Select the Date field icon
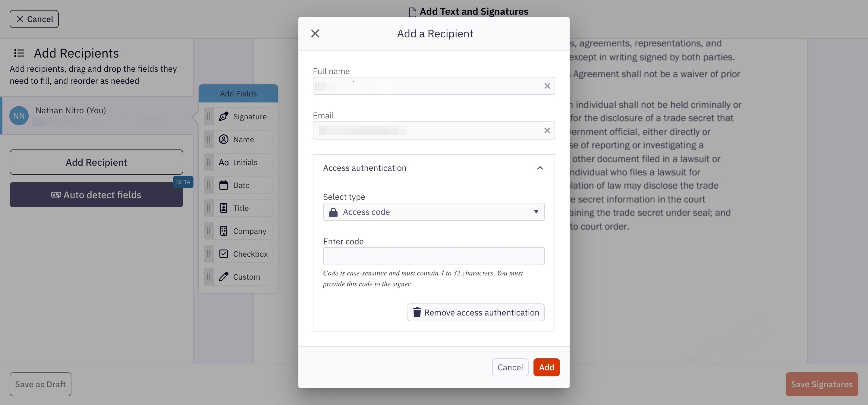This screenshot has height=405, width=868. click(224, 185)
